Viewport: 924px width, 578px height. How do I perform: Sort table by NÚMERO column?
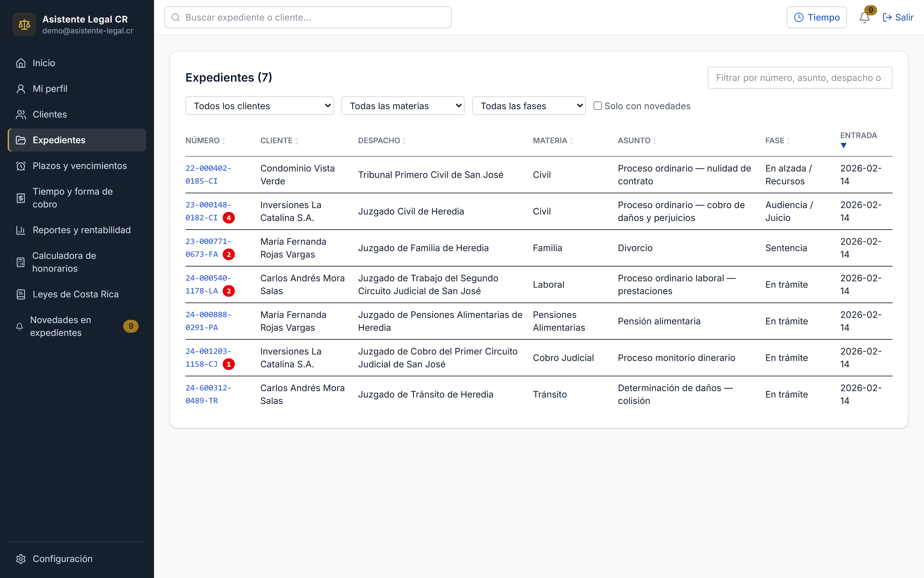tap(205, 141)
